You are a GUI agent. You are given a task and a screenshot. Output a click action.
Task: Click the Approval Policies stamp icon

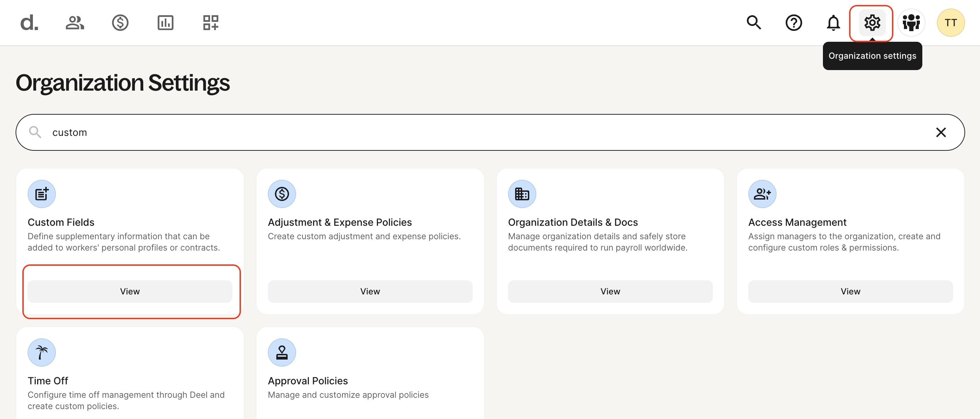(x=282, y=352)
